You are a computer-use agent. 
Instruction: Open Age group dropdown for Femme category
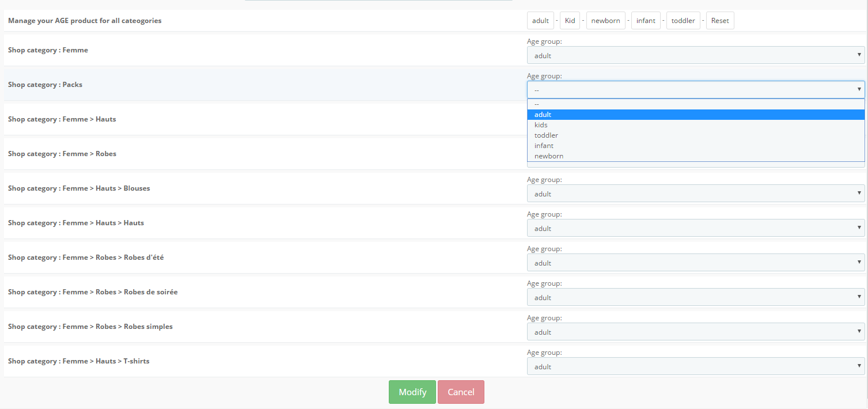696,55
